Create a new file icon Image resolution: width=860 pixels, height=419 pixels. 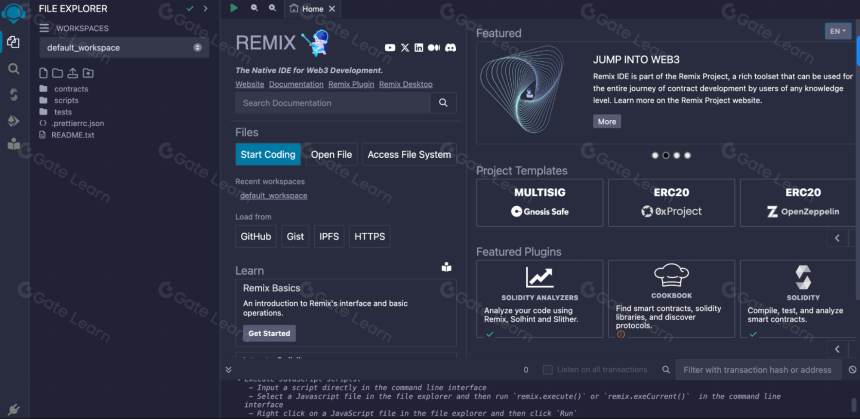(x=43, y=73)
